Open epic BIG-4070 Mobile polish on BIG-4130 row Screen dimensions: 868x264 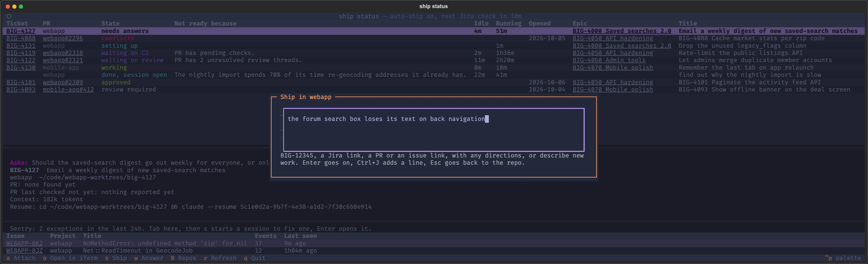click(x=613, y=67)
